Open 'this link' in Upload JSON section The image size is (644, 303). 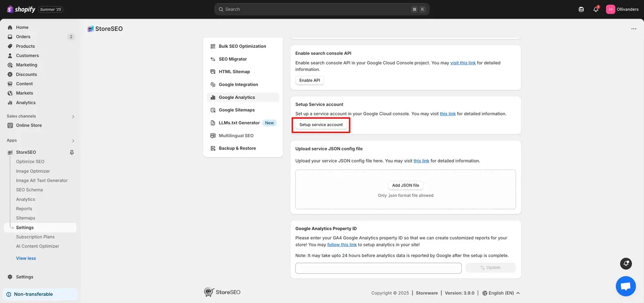tap(421, 161)
